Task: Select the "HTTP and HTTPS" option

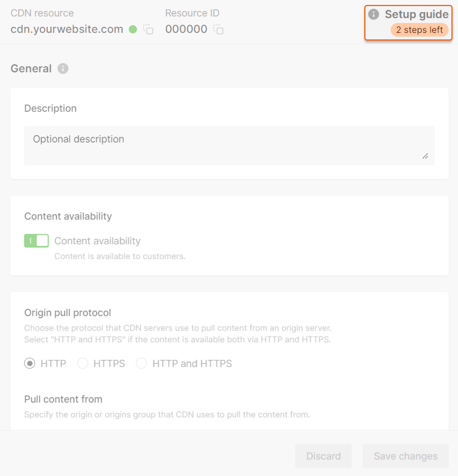Action: point(141,363)
